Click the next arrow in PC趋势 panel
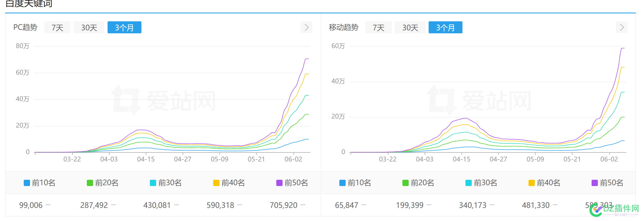 [x=306, y=27]
